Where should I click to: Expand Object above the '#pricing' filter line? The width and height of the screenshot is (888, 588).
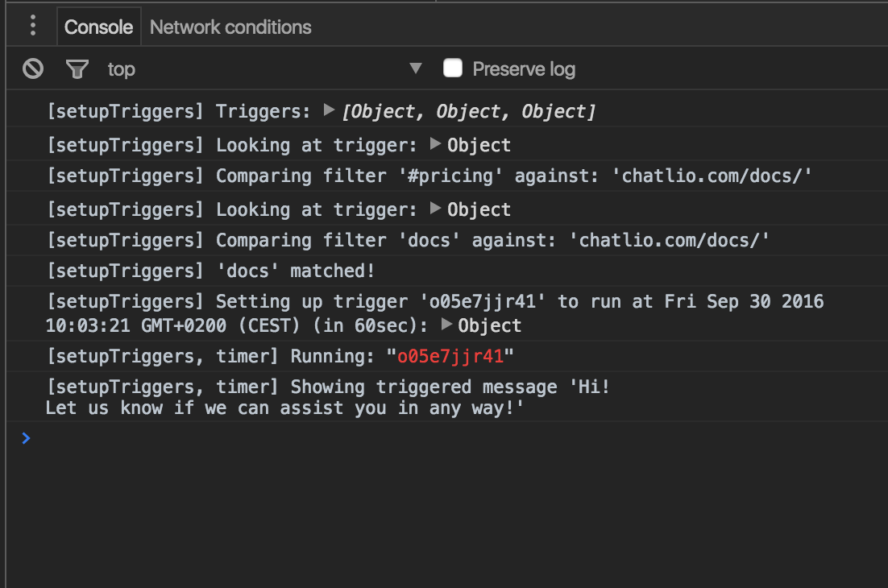coord(435,143)
